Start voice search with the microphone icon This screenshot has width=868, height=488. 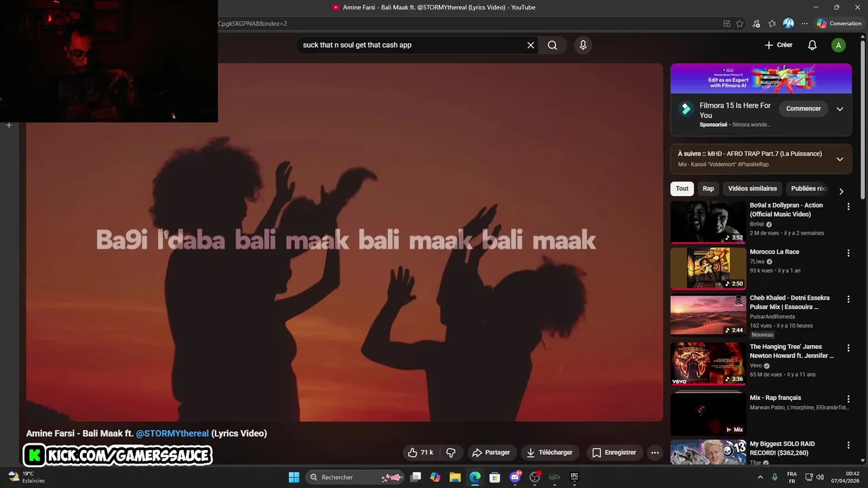(x=583, y=45)
